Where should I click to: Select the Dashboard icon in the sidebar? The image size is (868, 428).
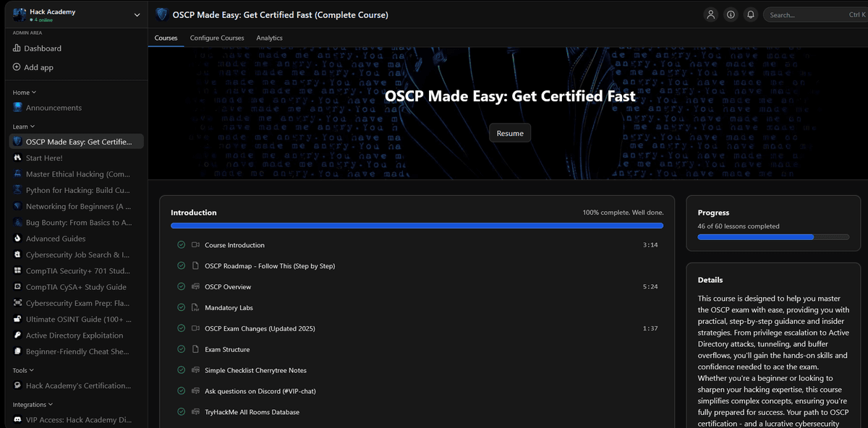tap(17, 48)
